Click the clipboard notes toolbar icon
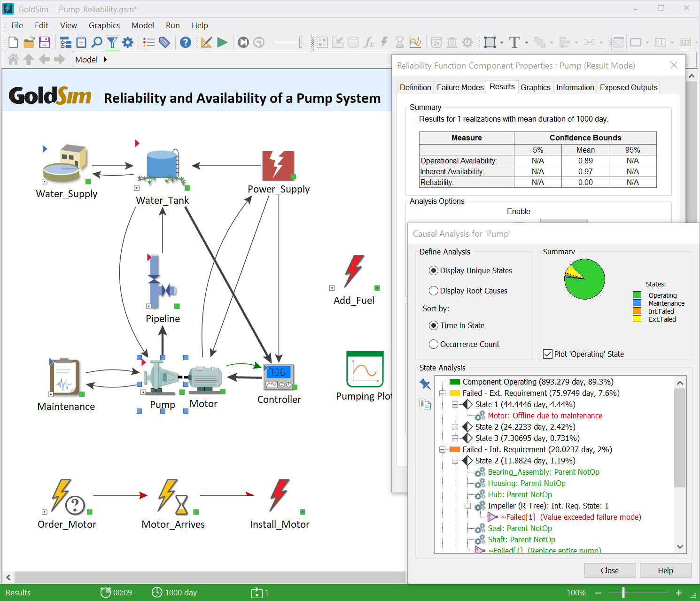 pos(81,42)
